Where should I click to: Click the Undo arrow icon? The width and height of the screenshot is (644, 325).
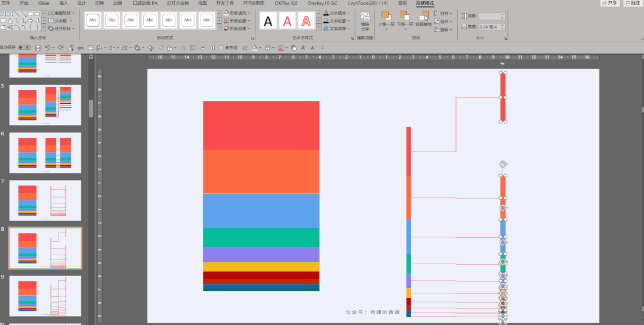(x=48, y=48)
